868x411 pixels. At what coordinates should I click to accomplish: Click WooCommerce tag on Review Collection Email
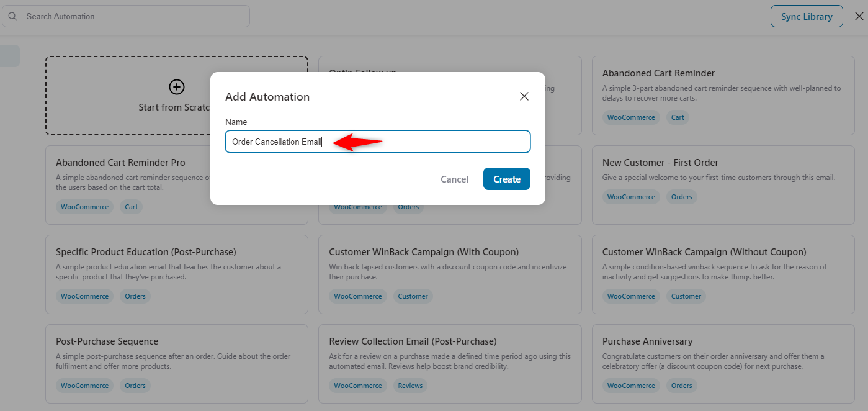coord(358,386)
